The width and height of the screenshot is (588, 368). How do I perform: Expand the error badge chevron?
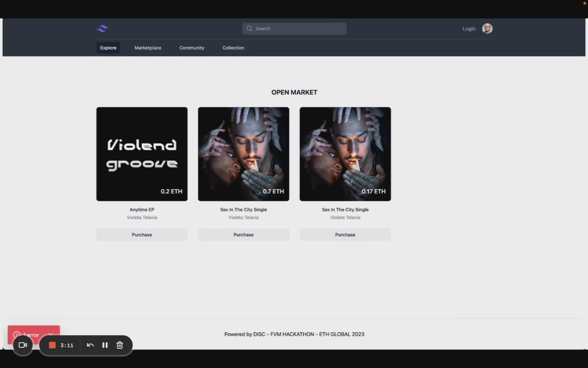click(51, 334)
